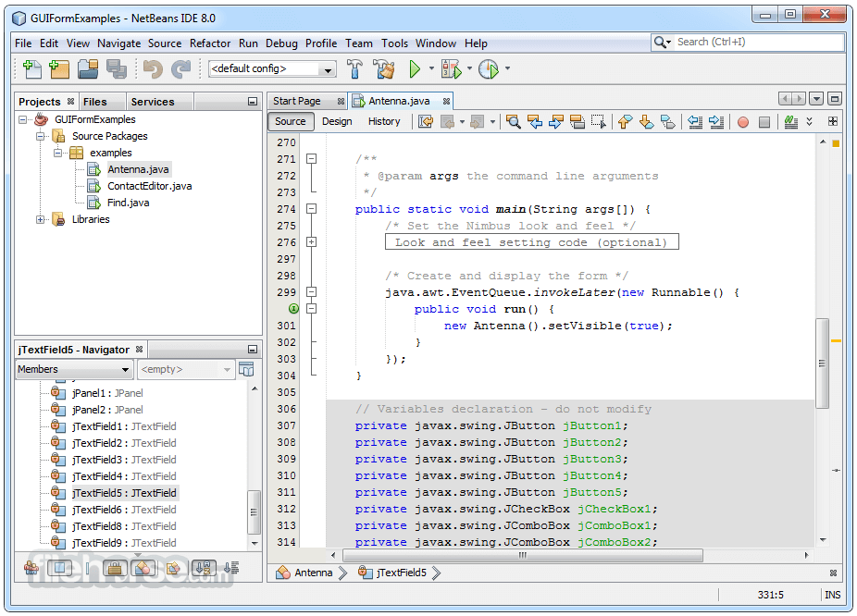The height and width of the screenshot is (616, 857).
Task: Expand the Libraries tree node
Action: pyautogui.click(x=41, y=219)
